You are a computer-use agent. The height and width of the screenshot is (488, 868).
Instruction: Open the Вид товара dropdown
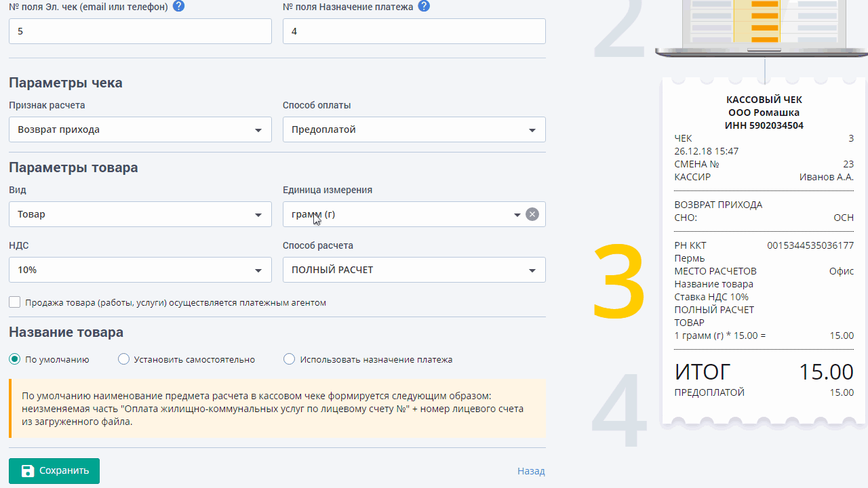coord(140,214)
